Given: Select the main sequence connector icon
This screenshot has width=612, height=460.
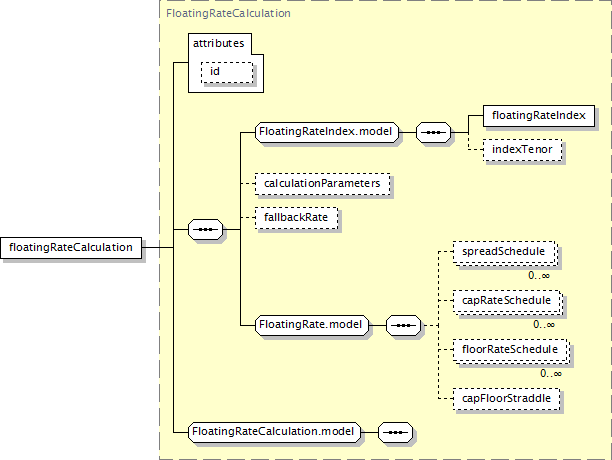Looking at the screenshot, I should (205, 231).
